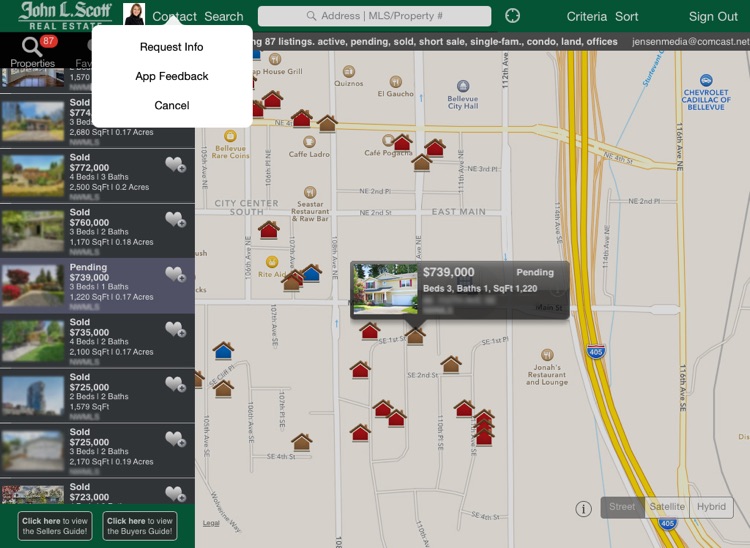Screen dimensions: 750x548
Task: Tap brown house marker near SE 2nd St
Action: point(451,364)
